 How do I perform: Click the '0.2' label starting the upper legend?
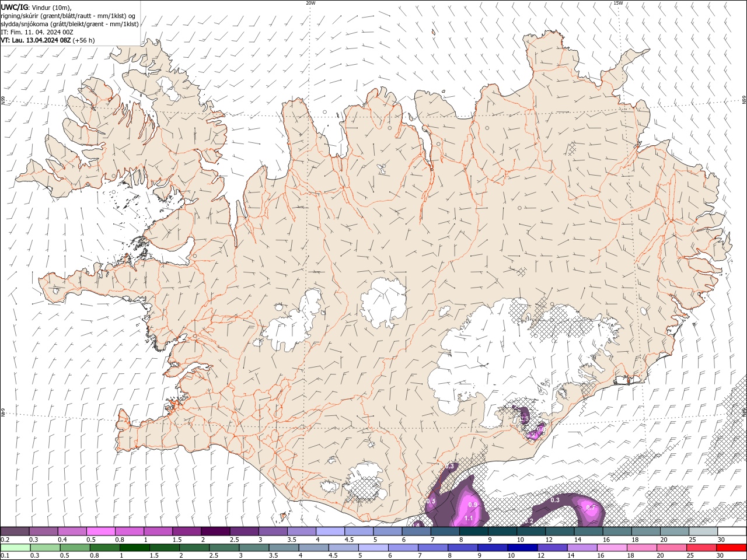pyautogui.click(x=5, y=540)
